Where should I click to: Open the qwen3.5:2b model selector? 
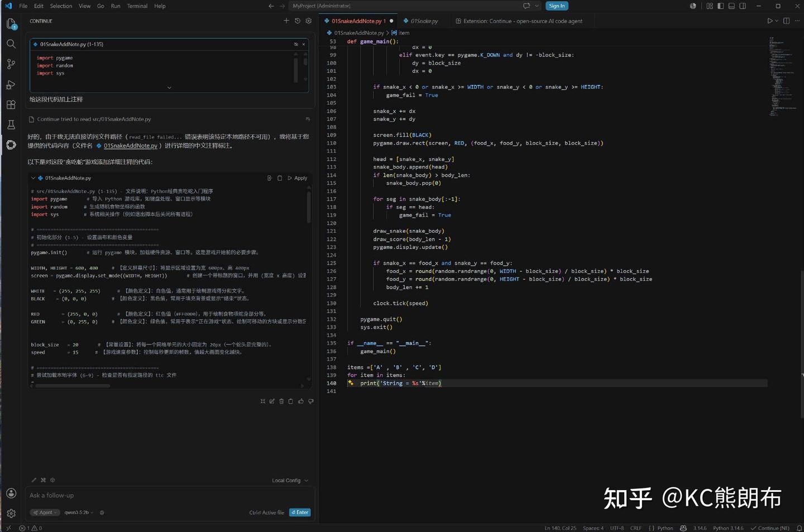(78, 512)
